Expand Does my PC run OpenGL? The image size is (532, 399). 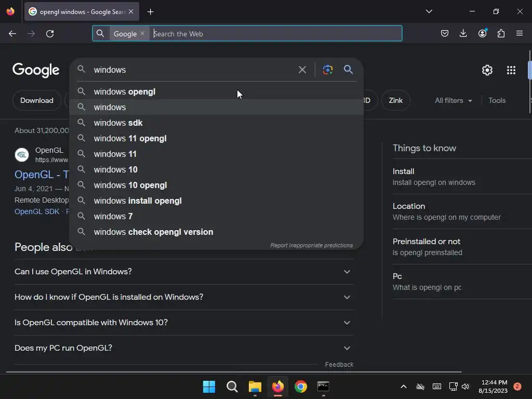coord(183,348)
